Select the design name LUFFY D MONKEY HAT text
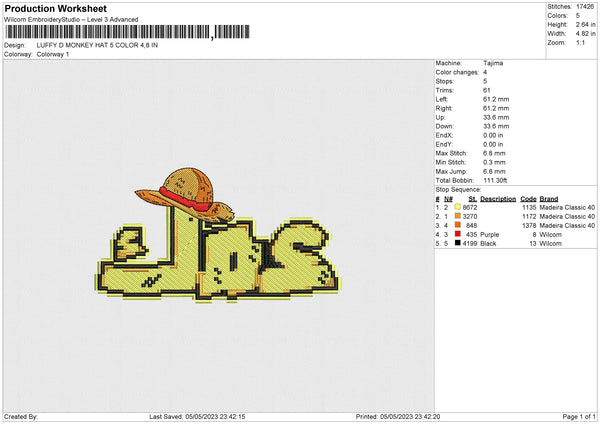600x424 pixels. point(97,45)
